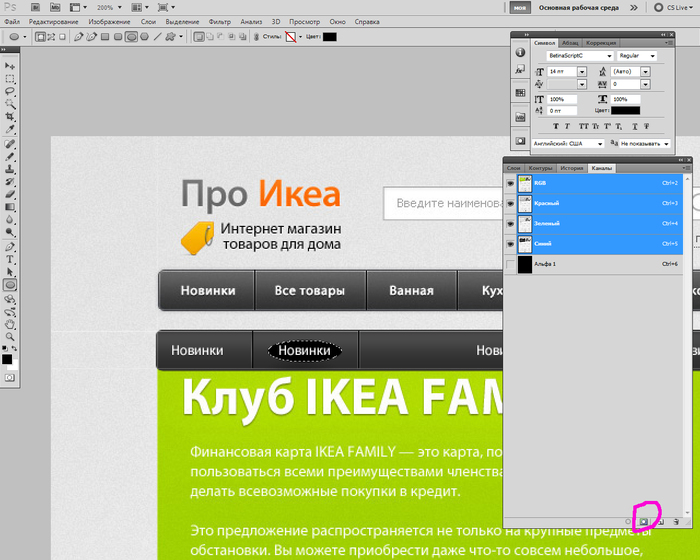Select the Move tool
Image resolution: width=700 pixels, height=560 pixels.
click(10, 66)
